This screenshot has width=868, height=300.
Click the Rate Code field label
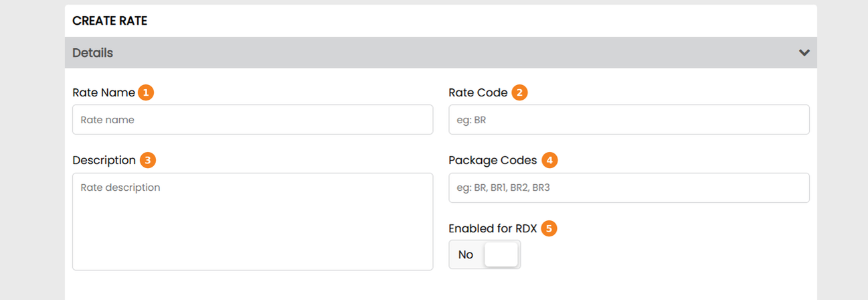tap(478, 92)
